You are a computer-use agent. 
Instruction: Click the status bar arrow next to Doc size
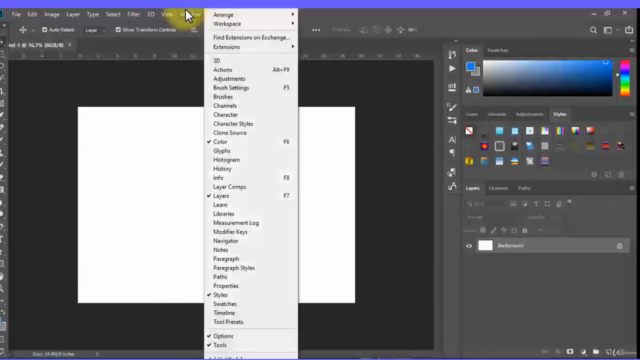click(97, 354)
